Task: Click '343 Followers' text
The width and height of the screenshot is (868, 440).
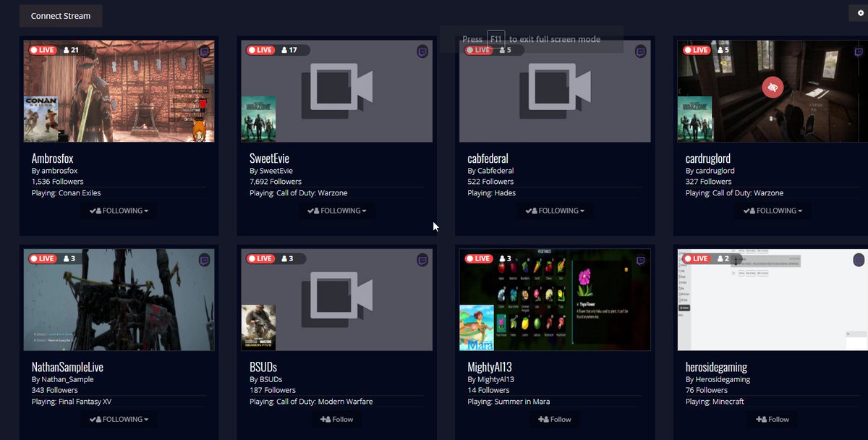Action: pyautogui.click(x=55, y=390)
